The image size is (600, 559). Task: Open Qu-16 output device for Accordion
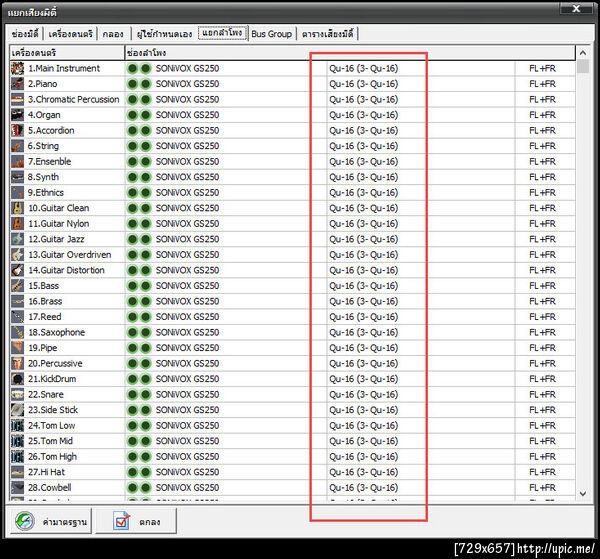[x=364, y=130]
